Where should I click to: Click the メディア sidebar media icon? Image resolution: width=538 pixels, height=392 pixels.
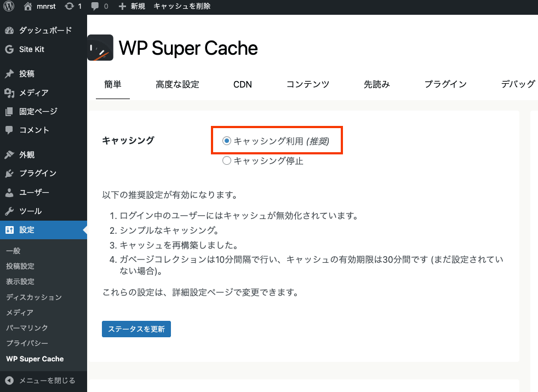[9, 93]
